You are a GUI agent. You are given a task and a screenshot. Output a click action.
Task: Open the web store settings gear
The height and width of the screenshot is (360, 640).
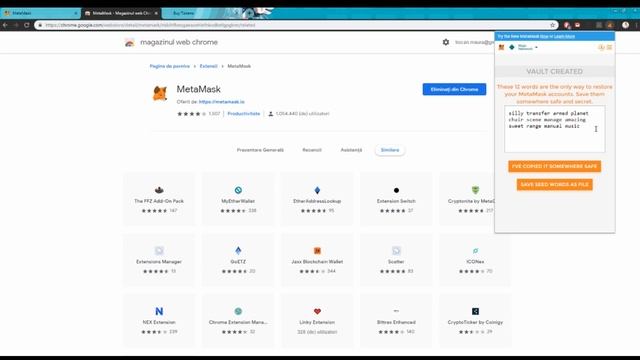446,42
